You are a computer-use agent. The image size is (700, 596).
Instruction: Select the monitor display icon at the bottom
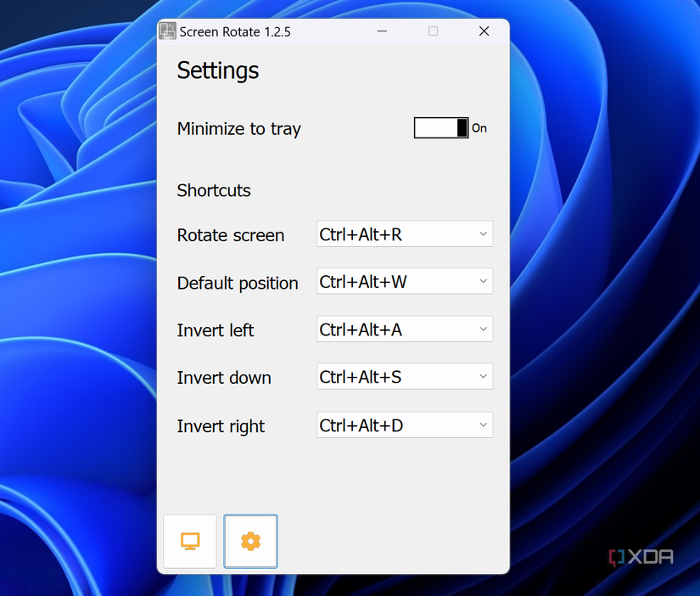[190, 541]
